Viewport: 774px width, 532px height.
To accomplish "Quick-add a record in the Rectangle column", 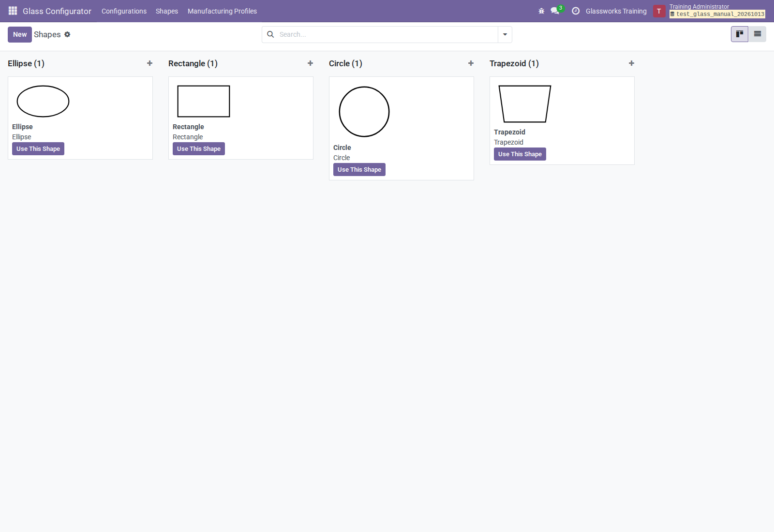I will pyautogui.click(x=310, y=63).
